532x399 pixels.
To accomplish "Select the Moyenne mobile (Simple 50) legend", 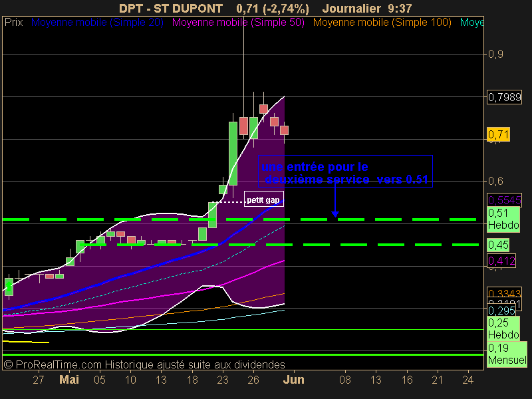I will 238,23.
